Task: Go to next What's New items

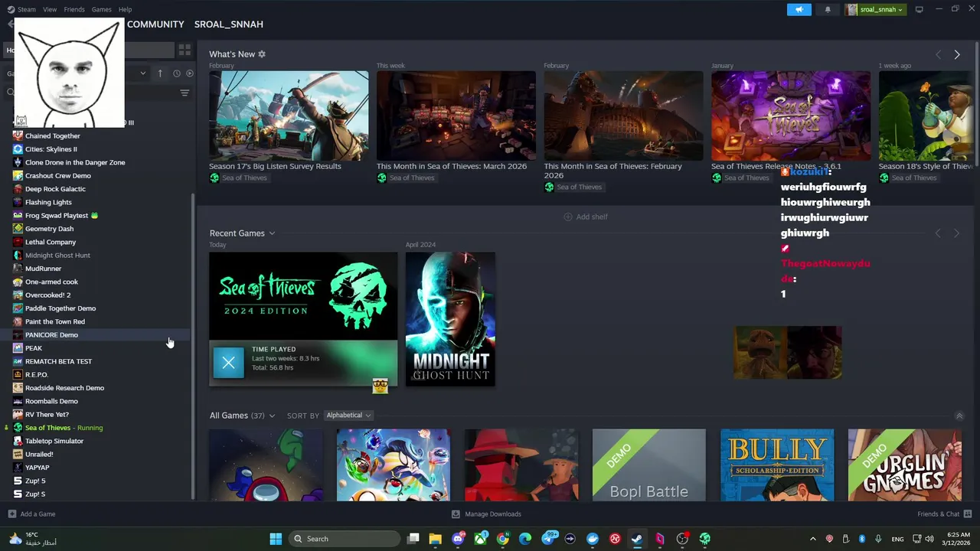Action: (x=956, y=54)
